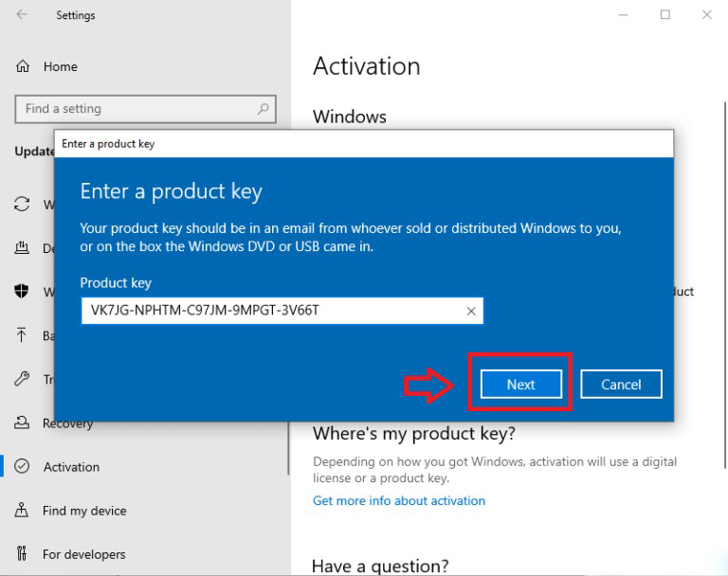Click the vertical scrollbar on Activation page
Image resolution: width=728 pixels, height=576 pixels.
point(725,285)
